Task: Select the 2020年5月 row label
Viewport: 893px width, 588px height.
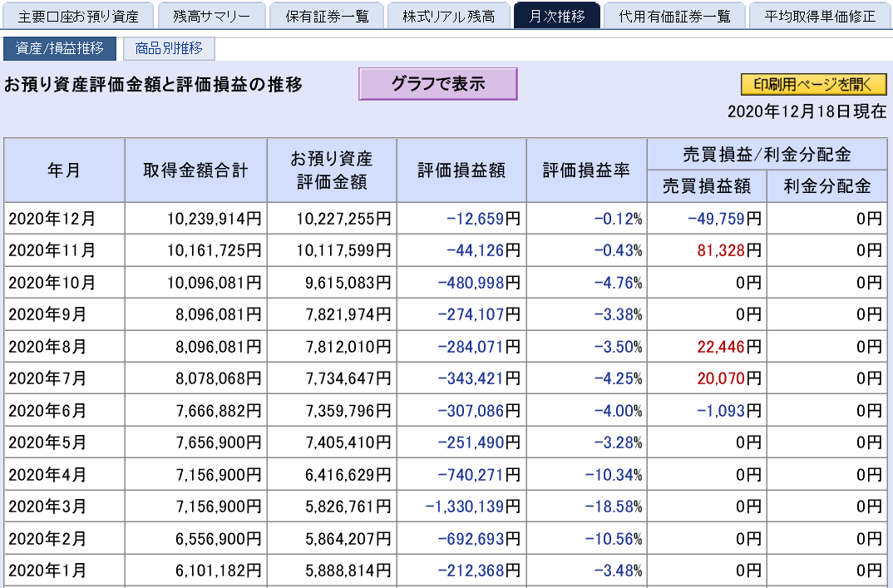Action: (64, 442)
